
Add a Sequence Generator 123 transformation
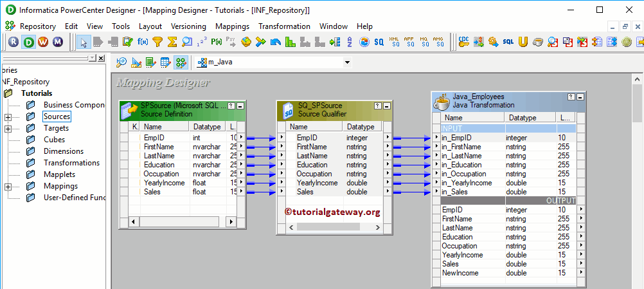pyautogui.click(x=202, y=42)
